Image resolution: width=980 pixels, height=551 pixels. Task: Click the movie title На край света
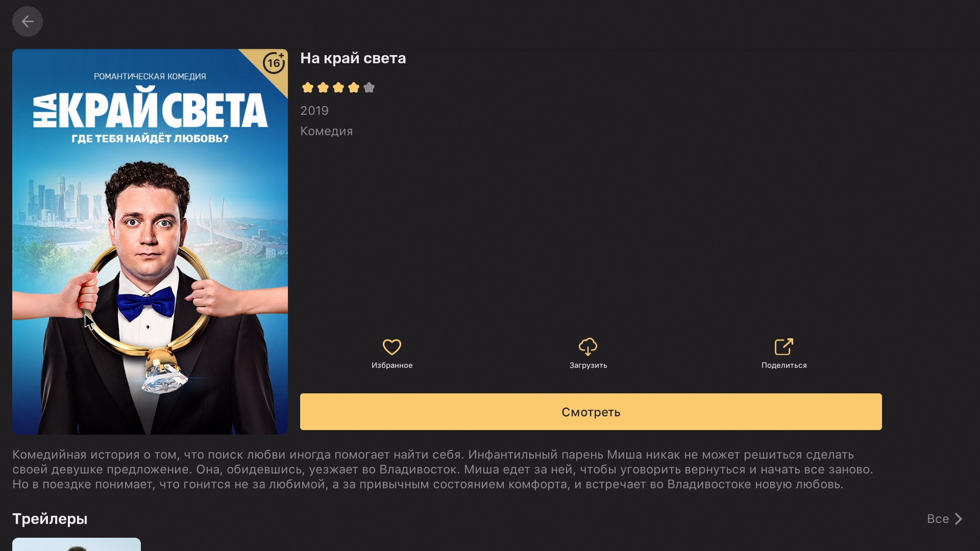point(353,58)
